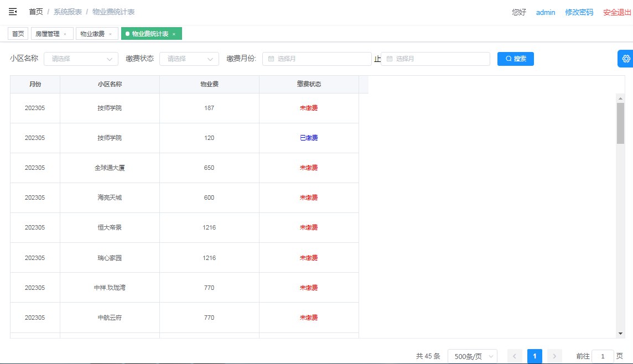Image resolution: width=633 pixels, height=364 pixels.
Task: Click the 前往 page number input field
Action: (x=603, y=356)
